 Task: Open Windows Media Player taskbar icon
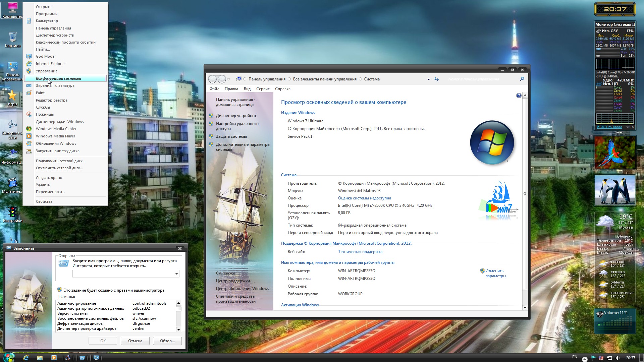click(54, 358)
